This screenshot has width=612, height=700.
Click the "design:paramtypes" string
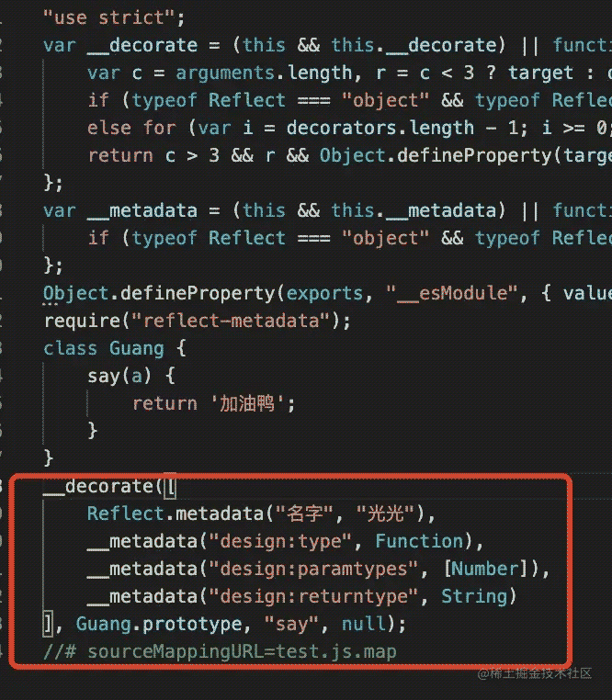pos(313,570)
